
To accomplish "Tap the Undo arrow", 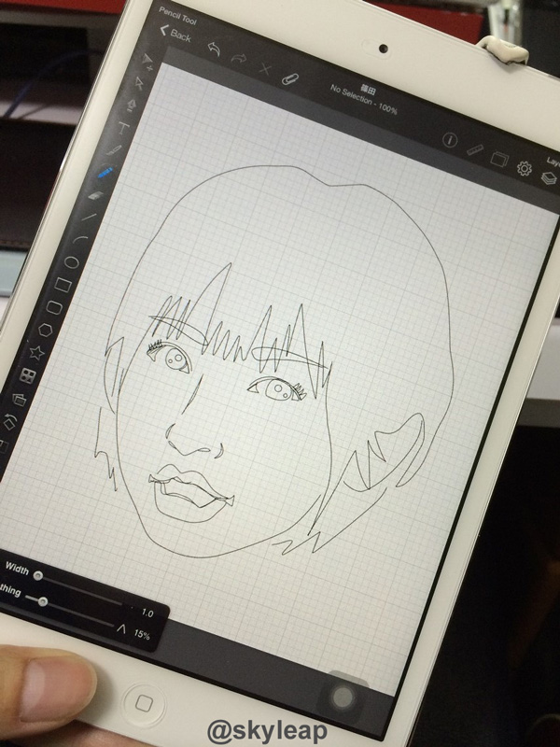I will tap(214, 49).
